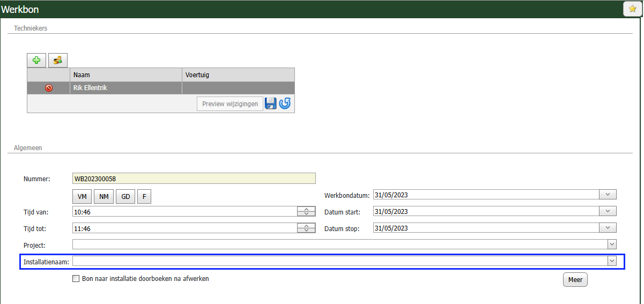Click the Tijd van field 10:46
This screenshot has width=644, height=304.
184,212
